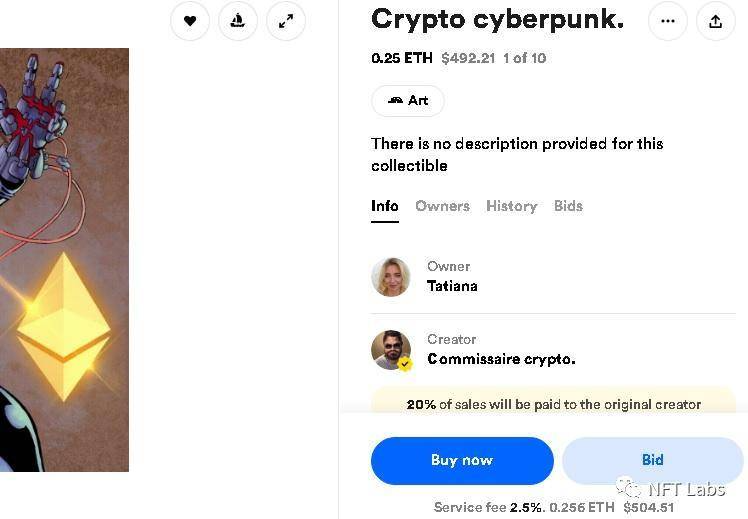Open Tatiana's profile name link
The image size is (748, 519).
(452, 286)
